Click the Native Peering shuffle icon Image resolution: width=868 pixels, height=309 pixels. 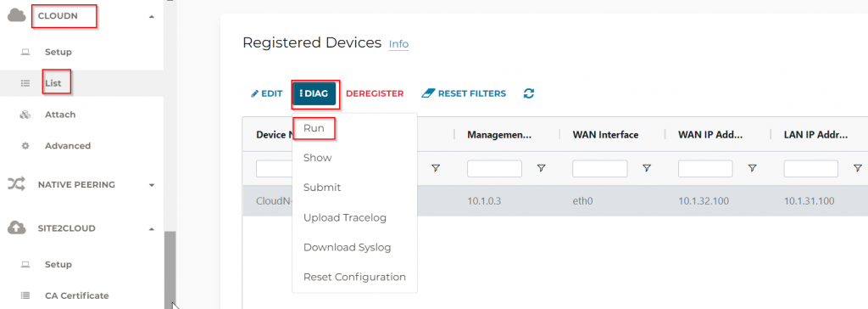(x=16, y=184)
